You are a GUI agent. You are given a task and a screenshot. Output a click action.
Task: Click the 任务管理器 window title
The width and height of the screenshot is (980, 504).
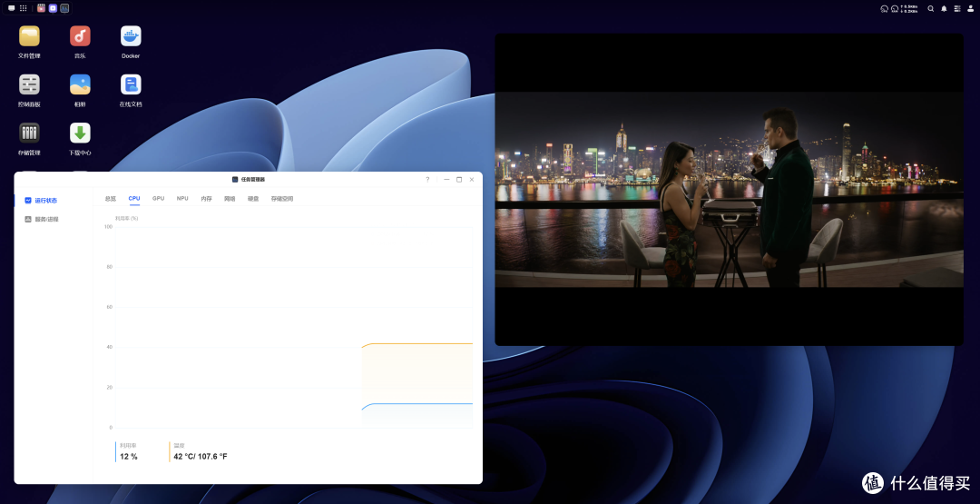pos(252,180)
